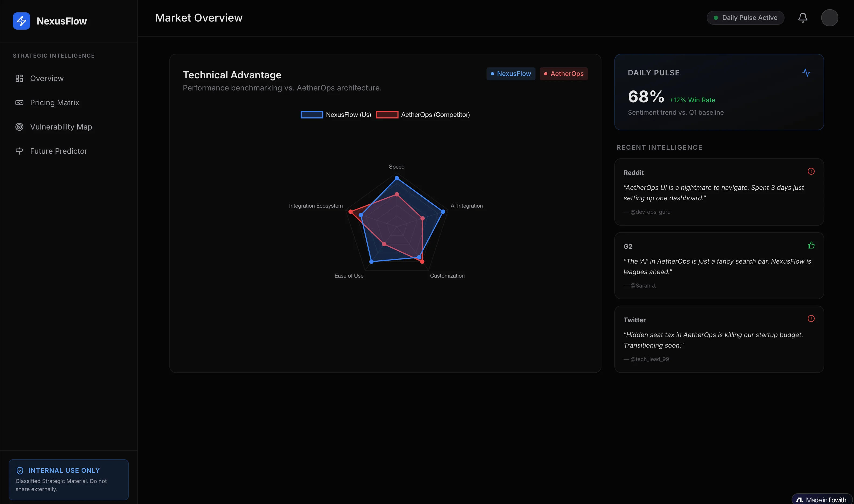The image size is (854, 504).
Task: Click NexusFlow's Speed data point
Action: tap(397, 178)
